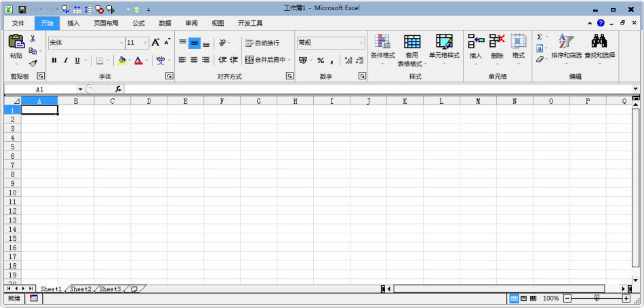Toggle align text left
Screen dimensions: 644x308
pyautogui.click(x=182, y=60)
